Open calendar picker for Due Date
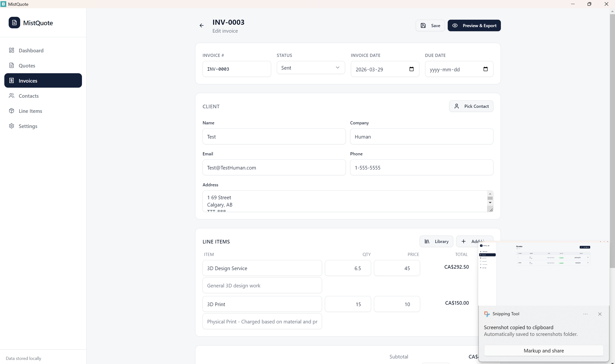Screen dimensions: 615x364 pos(485,69)
